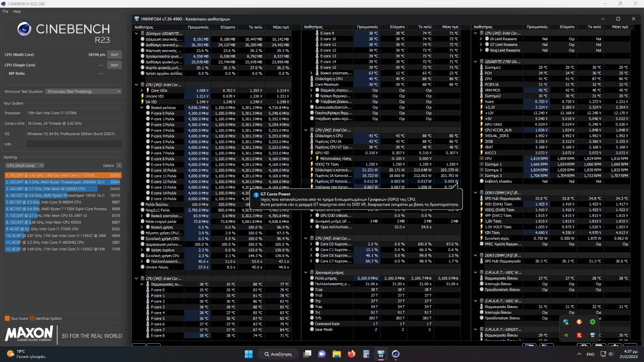Click the orange Your Score legend swatch

[7, 318]
